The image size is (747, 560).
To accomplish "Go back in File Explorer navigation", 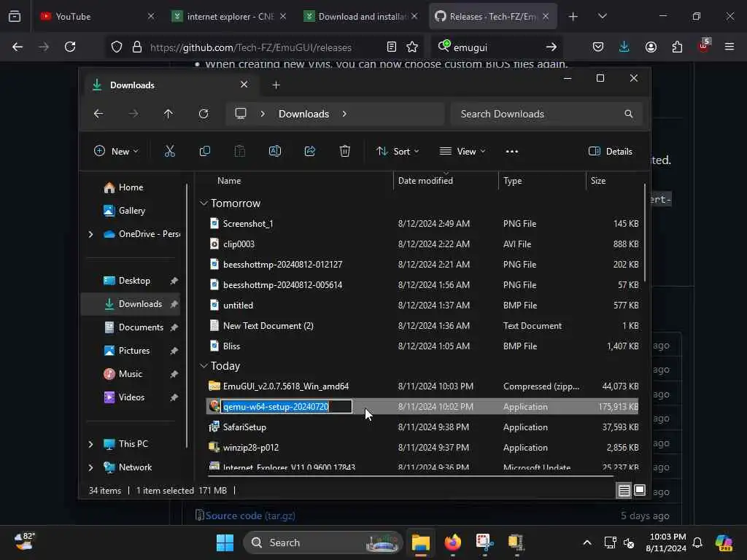I will [98, 114].
